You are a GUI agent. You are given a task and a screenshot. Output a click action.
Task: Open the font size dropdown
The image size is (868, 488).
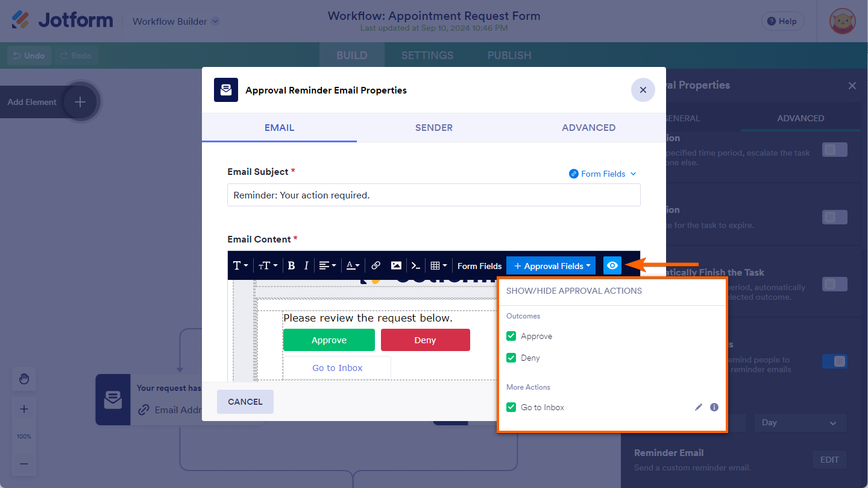point(268,265)
